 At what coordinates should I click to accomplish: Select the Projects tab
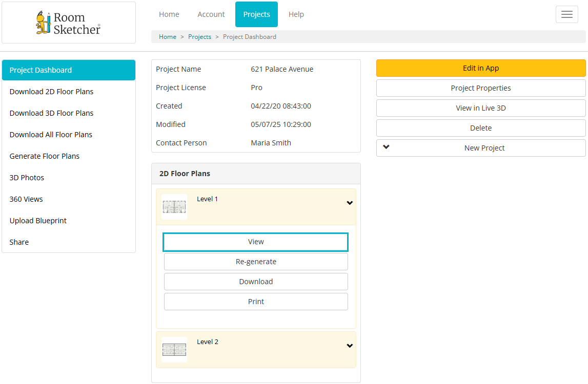[256, 14]
